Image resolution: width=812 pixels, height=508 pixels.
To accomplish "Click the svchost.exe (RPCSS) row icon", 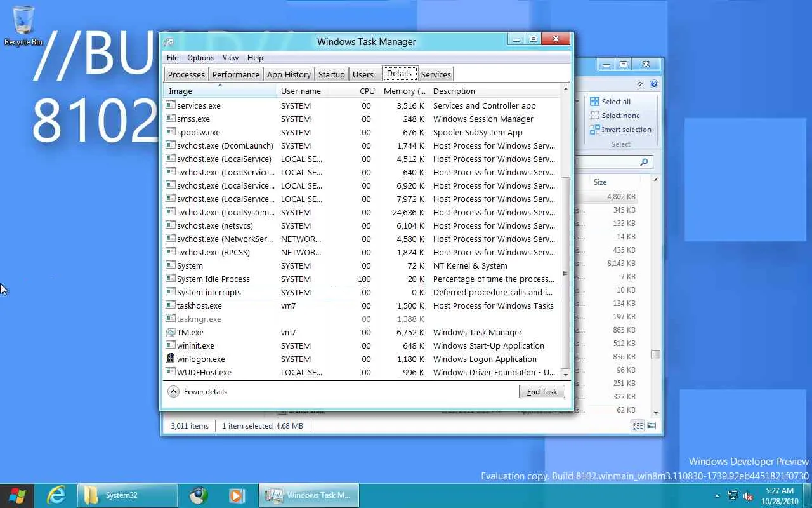I will (170, 252).
